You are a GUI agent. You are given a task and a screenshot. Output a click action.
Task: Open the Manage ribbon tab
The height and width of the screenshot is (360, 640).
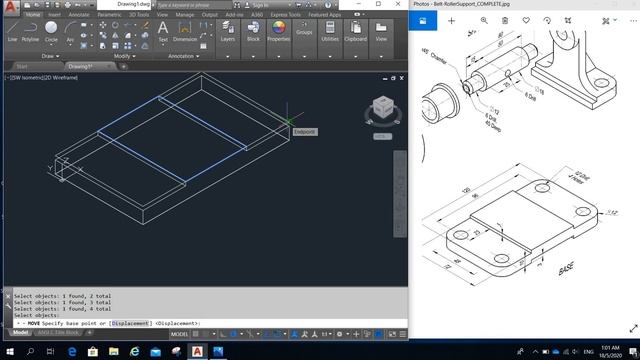point(184,15)
